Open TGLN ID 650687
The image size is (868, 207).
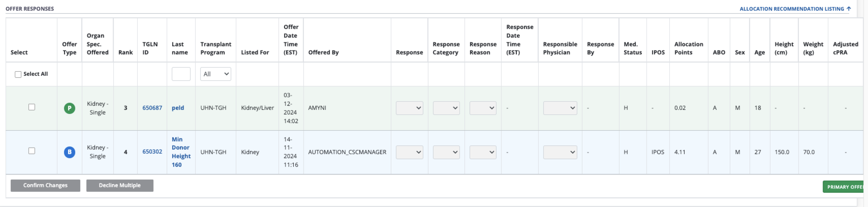tap(152, 108)
